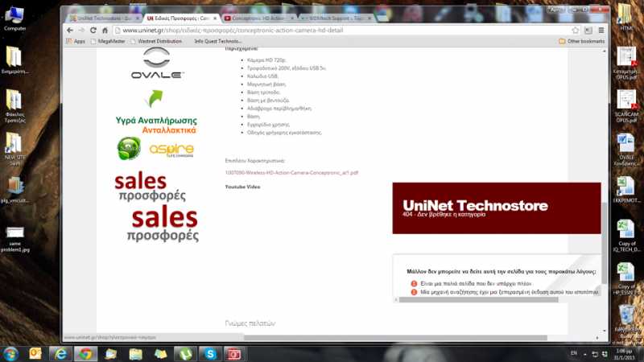Open Skype from the taskbar

click(210, 353)
